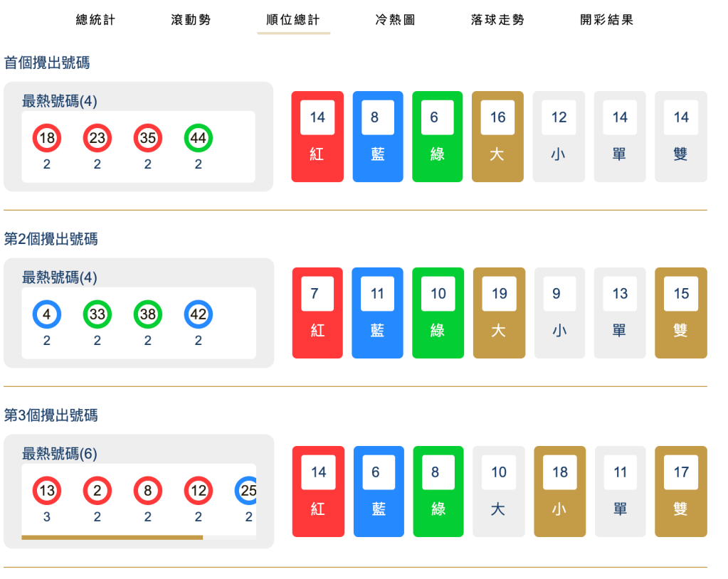Image resolution: width=728 pixels, height=579 pixels.
Task: Select the red 紅 statistic card under 首個攪出號碼
Action: pos(317,136)
